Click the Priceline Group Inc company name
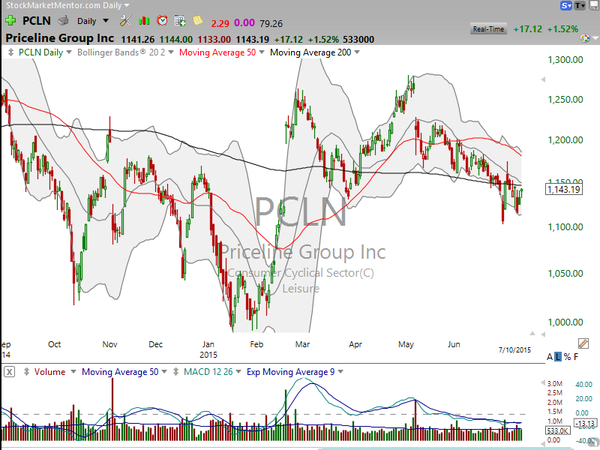600x450 pixels. point(60,38)
